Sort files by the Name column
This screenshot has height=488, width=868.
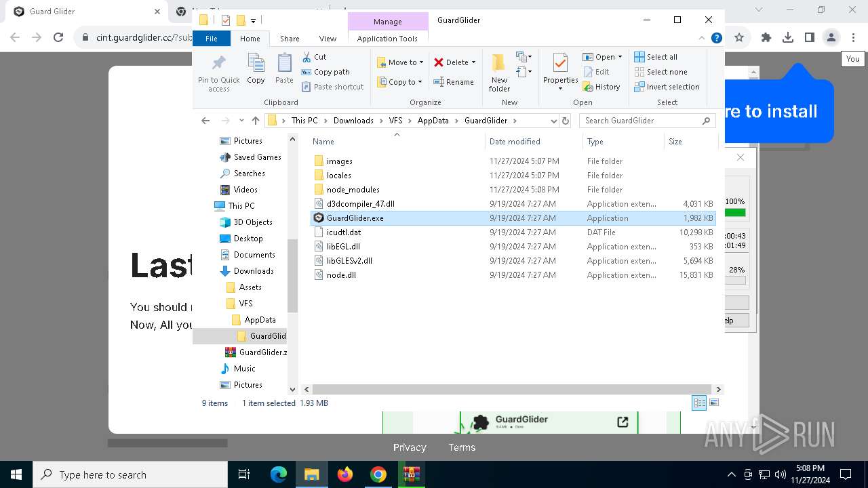point(397,142)
